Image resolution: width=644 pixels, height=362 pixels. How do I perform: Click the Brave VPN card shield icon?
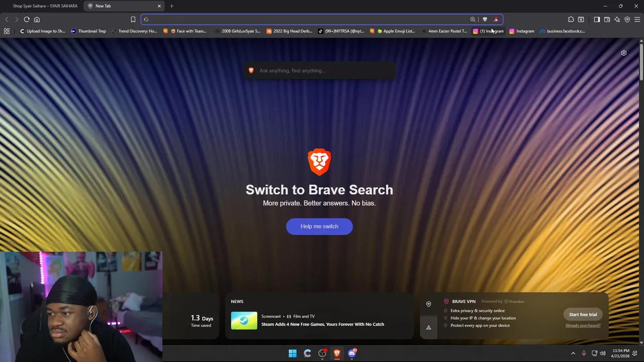point(429,304)
